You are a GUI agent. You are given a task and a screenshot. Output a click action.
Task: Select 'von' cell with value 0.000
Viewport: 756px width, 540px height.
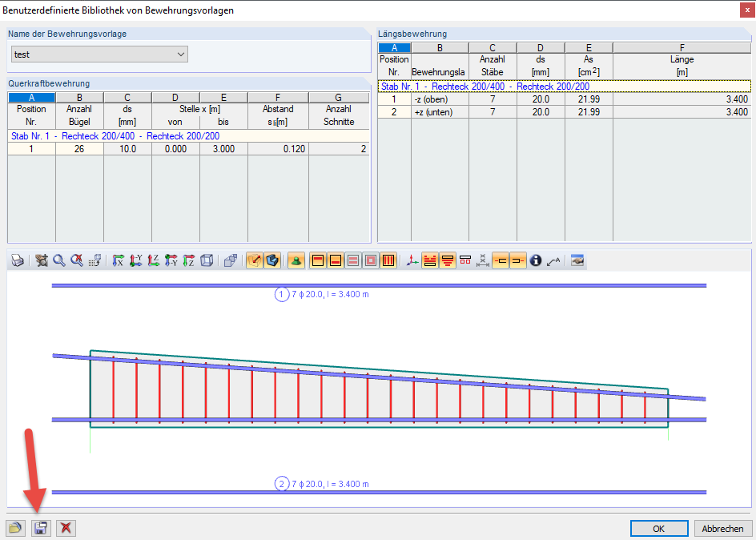pos(175,149)
